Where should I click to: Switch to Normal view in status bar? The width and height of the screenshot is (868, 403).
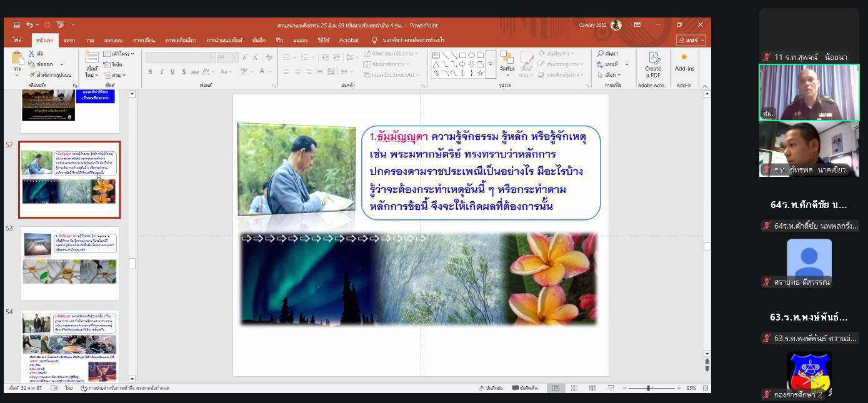pyautogui.click(x=556, y=388)
